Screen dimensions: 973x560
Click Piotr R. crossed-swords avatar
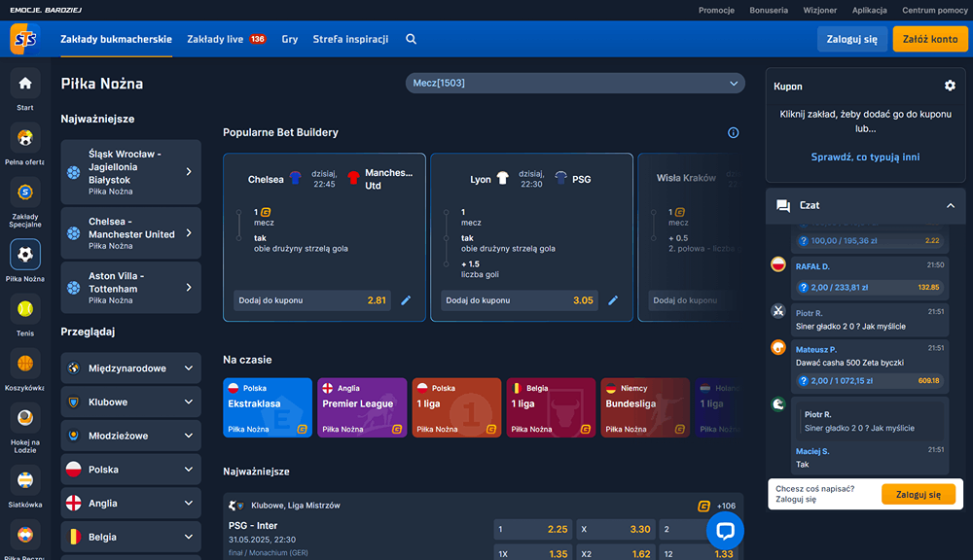click(x=778, y=311)
